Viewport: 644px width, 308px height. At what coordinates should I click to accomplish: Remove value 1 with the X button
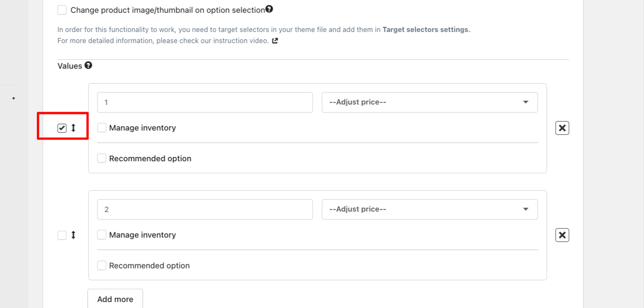[562, 128]
